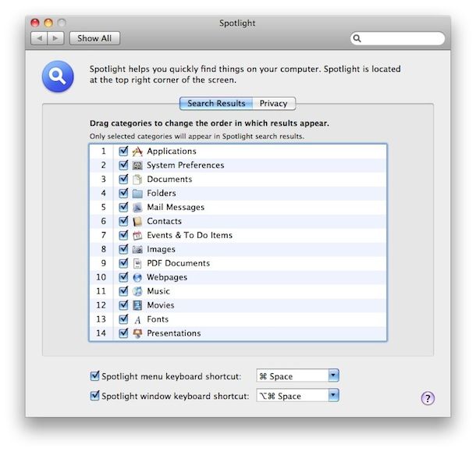This screenshot has width=476, height=452.
Task: Go forward with the right arrow button
Action: (x=55, y=38)
